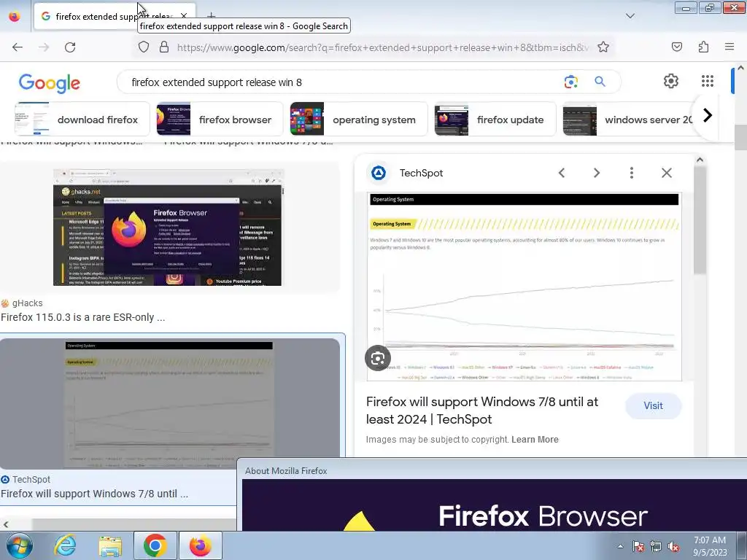The image size is (747, 560).
Task: Click the About Mozilla Firefox window title
Action: pos(286,471)
